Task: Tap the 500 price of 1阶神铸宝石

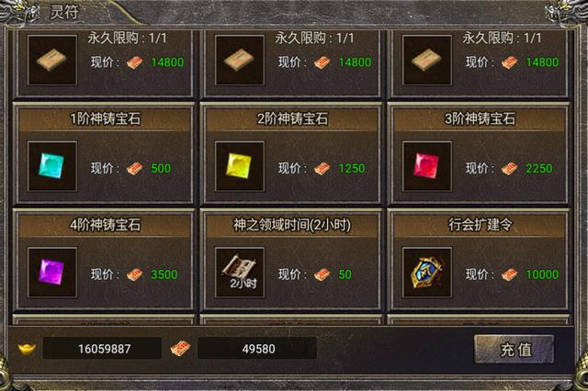Action: (x=161, y=169)
